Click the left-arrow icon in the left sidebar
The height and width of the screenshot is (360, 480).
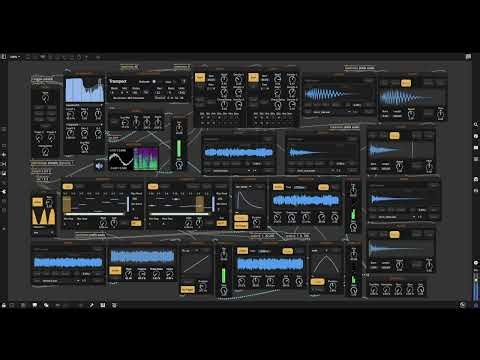(x=4, y=155)
